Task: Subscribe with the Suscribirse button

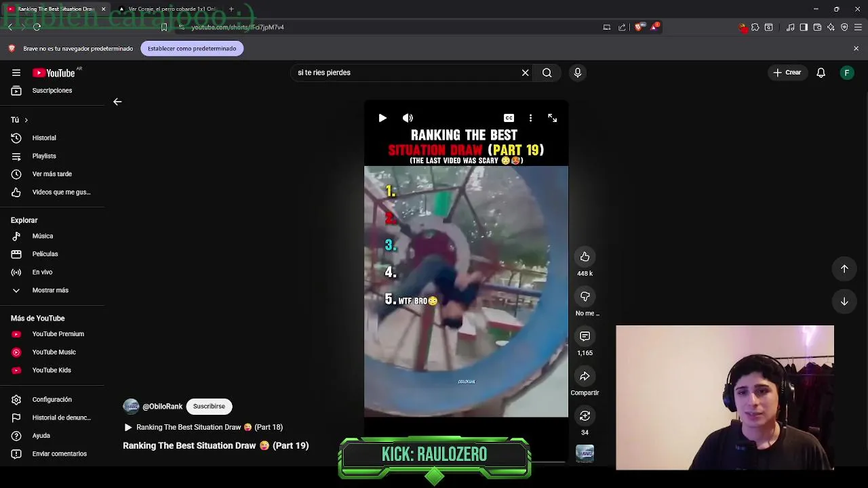Action: click(209, 407)
